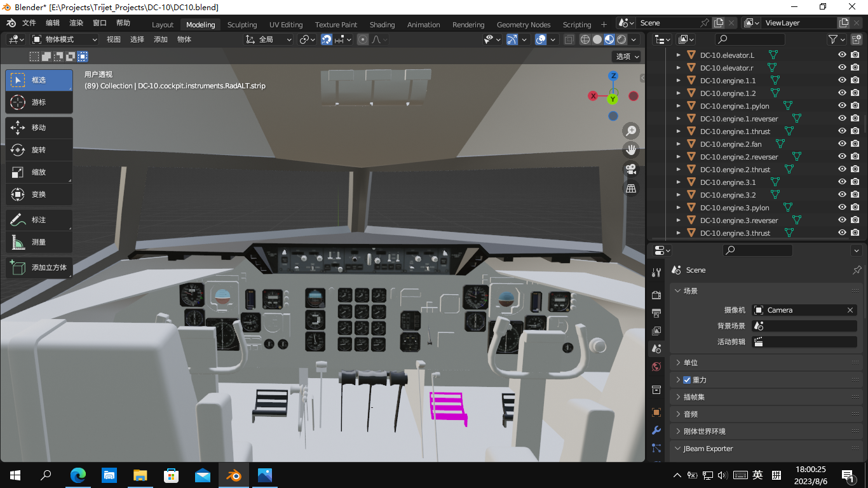Activate the 变换 transform tool
The height and width of the screenshot is (488, 868).
click(39, 194)
